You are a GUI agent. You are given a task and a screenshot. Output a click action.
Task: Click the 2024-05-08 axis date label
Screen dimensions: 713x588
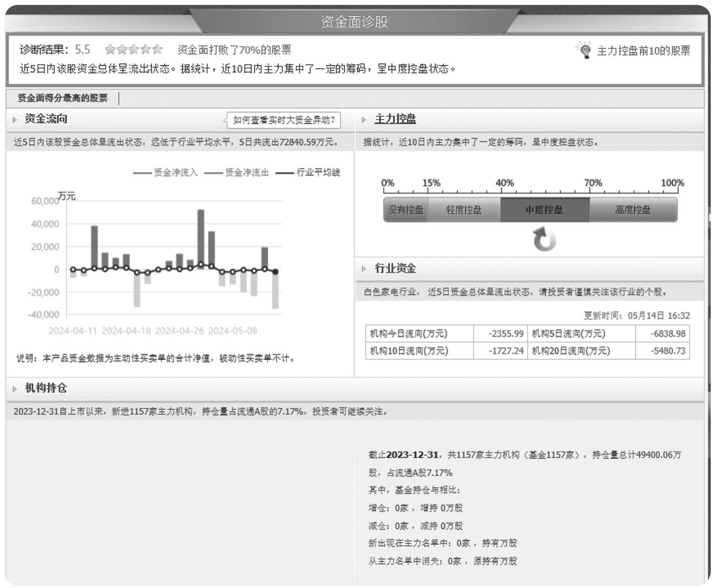click(x=233, y=331)
